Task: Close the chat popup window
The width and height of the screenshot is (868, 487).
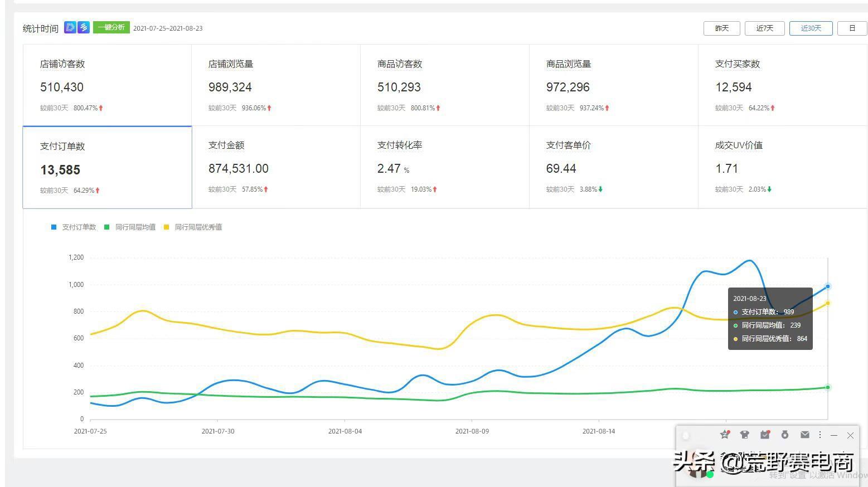Action: pos(850,435)
